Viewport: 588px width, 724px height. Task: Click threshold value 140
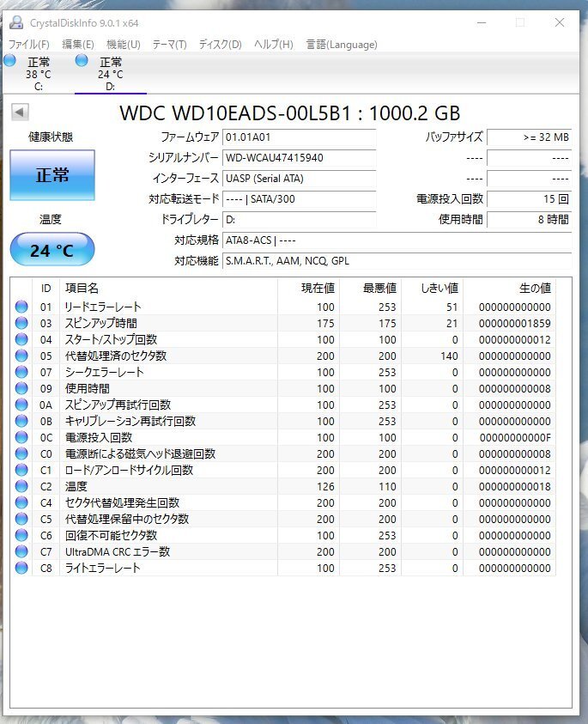coord(449,356)
